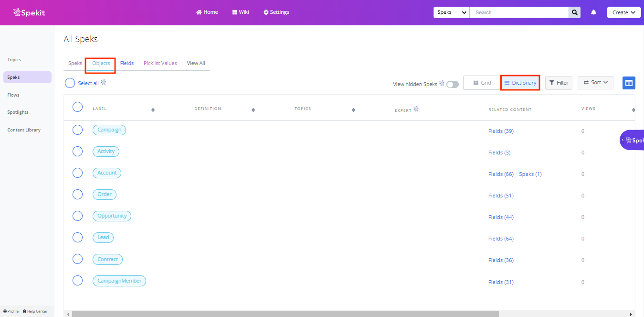Click into the Search input field

click(x=519, y=12)
